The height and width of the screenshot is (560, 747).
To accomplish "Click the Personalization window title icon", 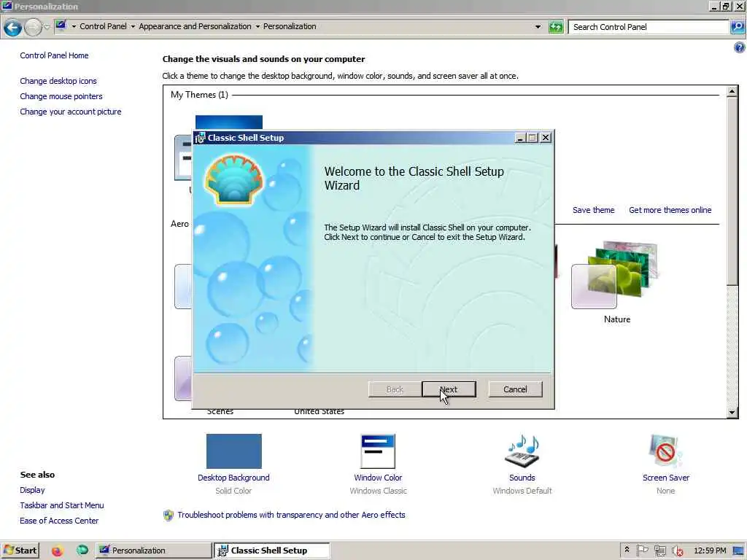I will 7,6.
